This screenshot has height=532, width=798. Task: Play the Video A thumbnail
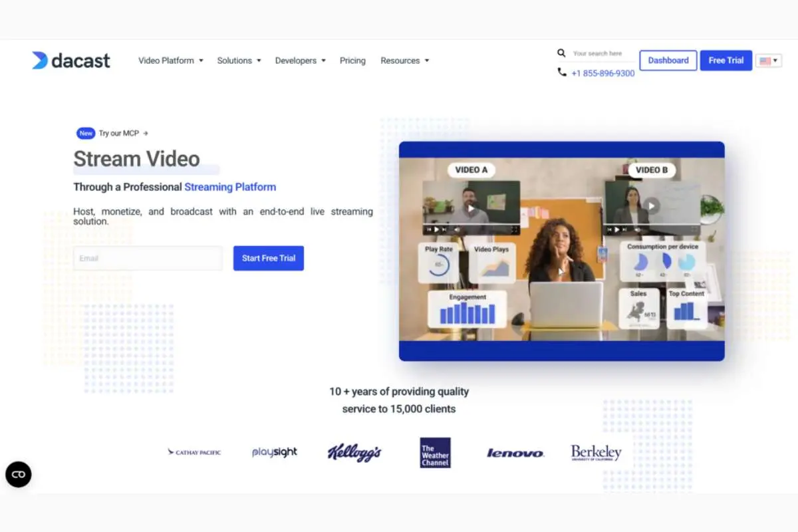click(x=471, y=207)
